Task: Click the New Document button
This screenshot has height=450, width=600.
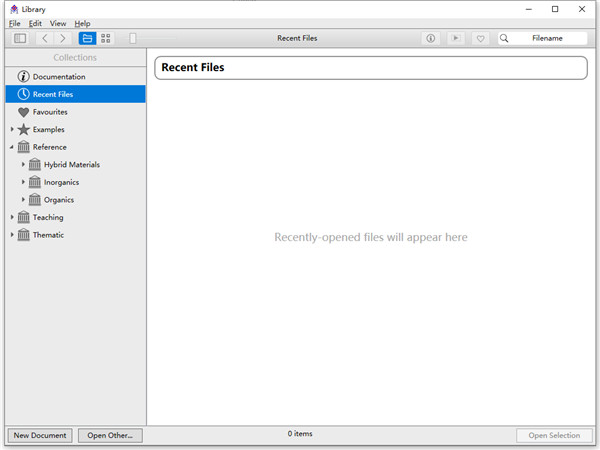Action: click(40, 435)
